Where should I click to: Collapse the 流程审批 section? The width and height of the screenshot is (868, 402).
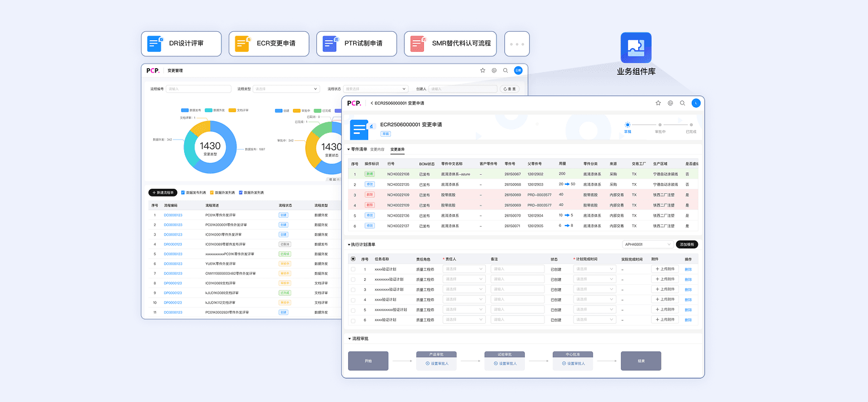(349, 339)
